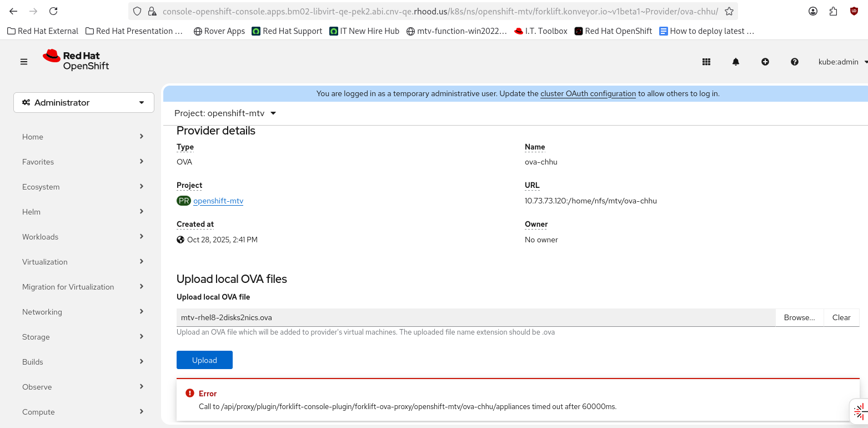This screenshot has height=428, width=868.
Task: Expand the Networking navigation section
Action: coord(84,312)
